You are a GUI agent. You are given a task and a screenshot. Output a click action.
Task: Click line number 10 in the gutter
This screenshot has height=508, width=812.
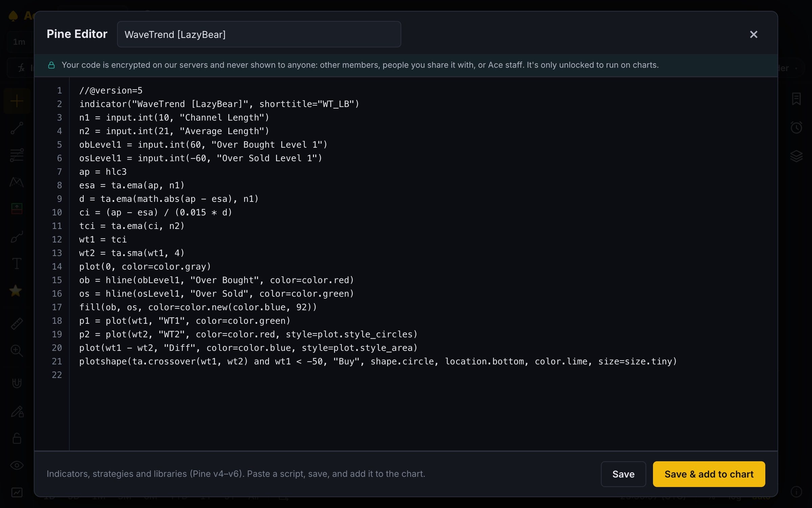[x=57, y=212]
